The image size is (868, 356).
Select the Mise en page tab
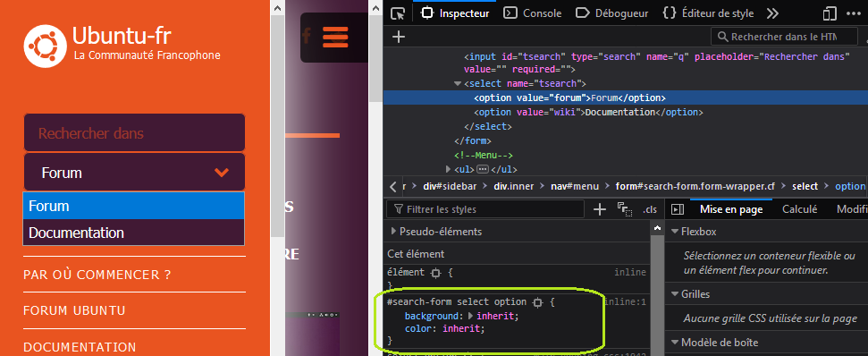[x=731, y=209]
